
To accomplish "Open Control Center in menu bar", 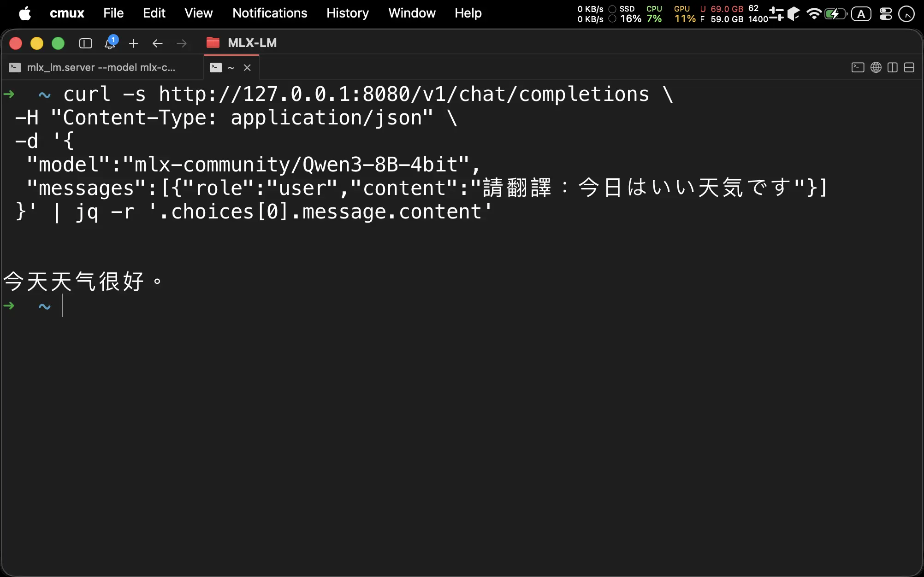I will [x=886, y=14].
